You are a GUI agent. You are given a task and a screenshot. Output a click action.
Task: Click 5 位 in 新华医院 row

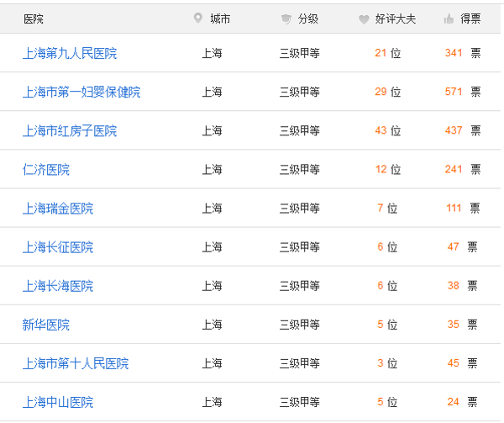click(387, 325)
